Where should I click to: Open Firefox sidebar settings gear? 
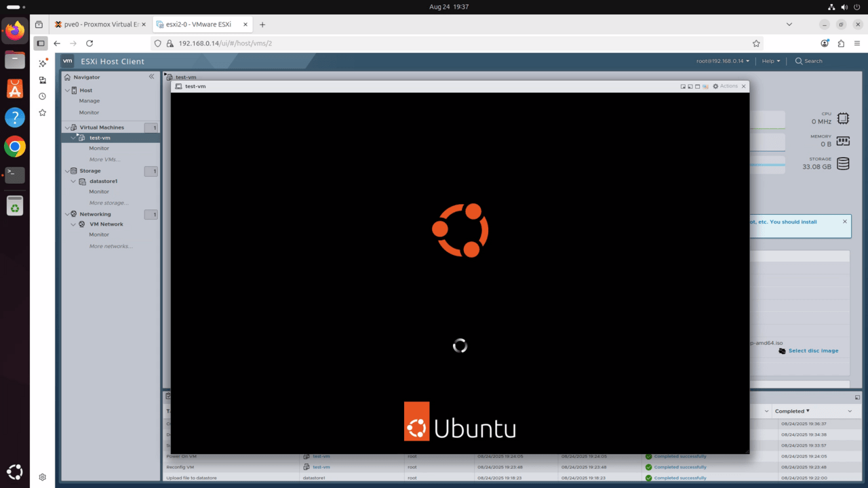pyautogui.click(x=42, y=477)
